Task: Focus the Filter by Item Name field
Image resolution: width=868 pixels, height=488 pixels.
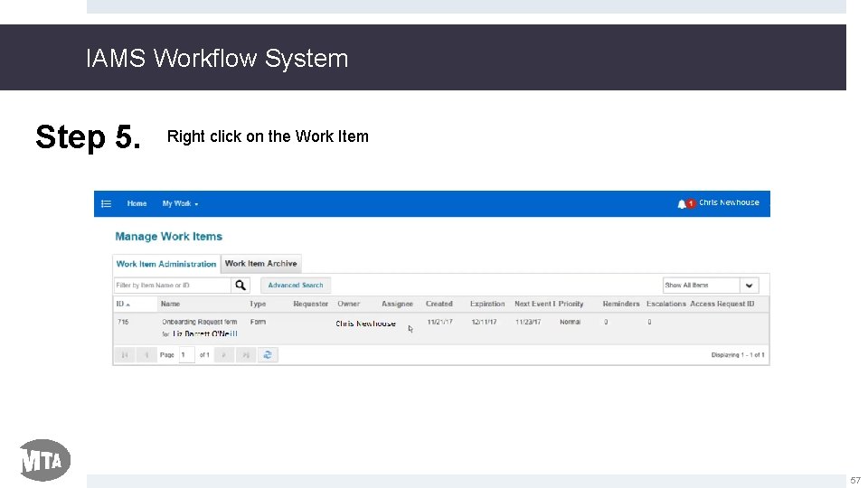Action: coord(172,285)
